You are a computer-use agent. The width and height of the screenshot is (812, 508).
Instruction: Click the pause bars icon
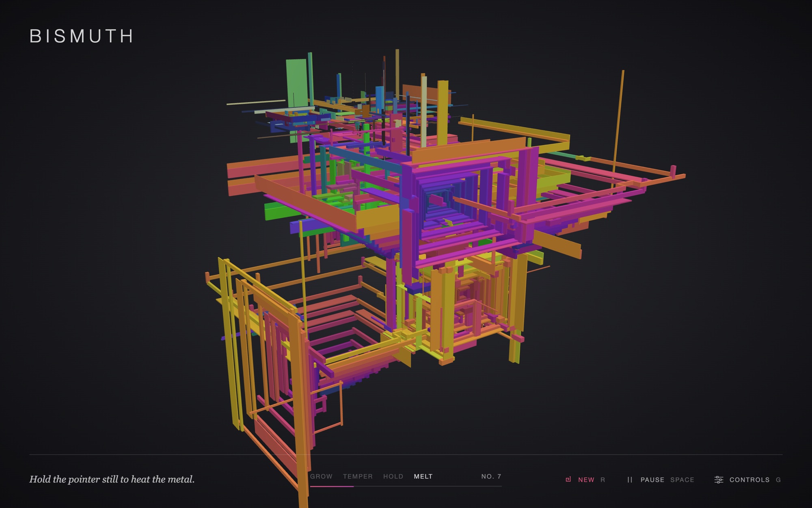(630, 480)
